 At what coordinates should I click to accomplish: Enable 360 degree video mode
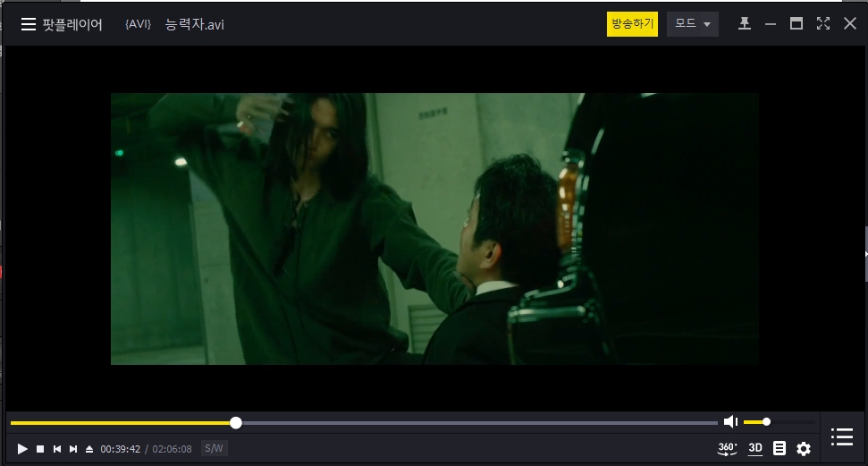pos(728,448)
